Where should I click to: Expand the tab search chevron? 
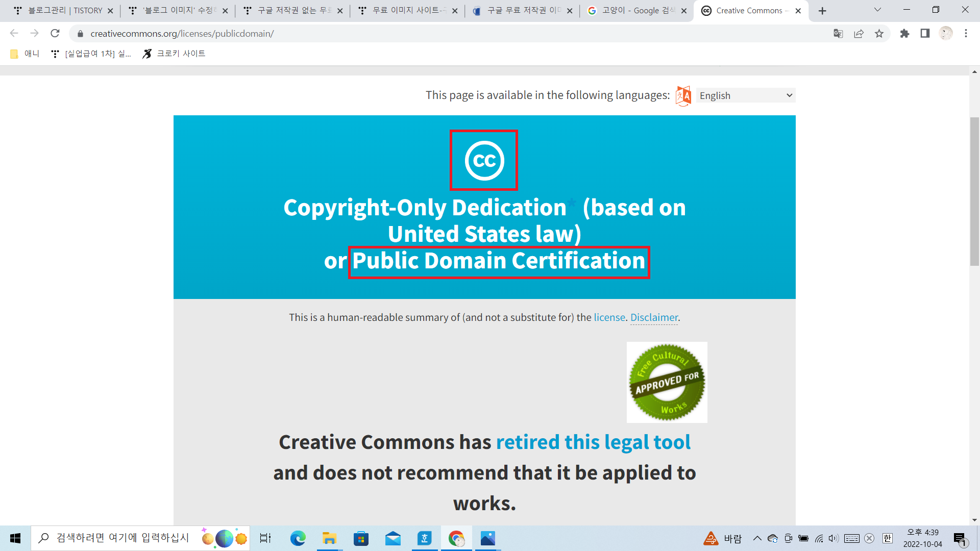click(877, 10)
